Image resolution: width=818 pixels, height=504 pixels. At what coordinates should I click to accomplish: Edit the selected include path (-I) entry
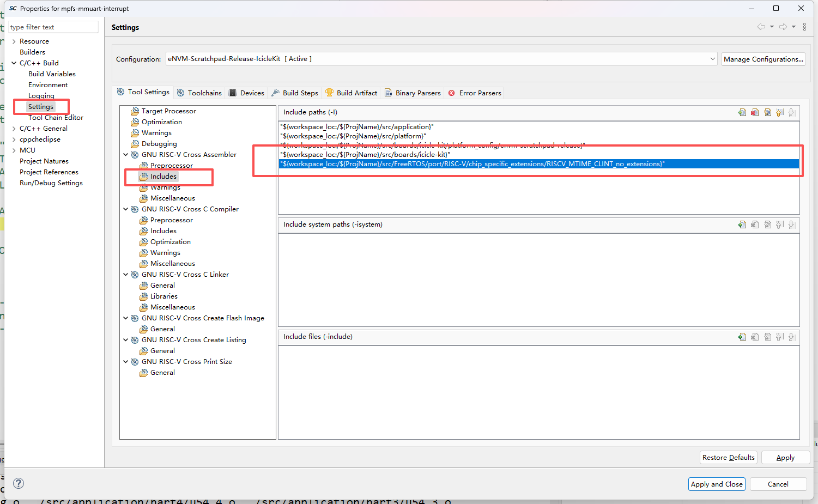[x=767, y=112]
